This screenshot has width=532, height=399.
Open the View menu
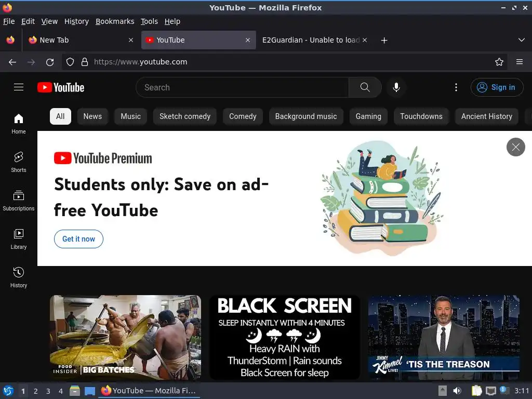click(49, 21)
